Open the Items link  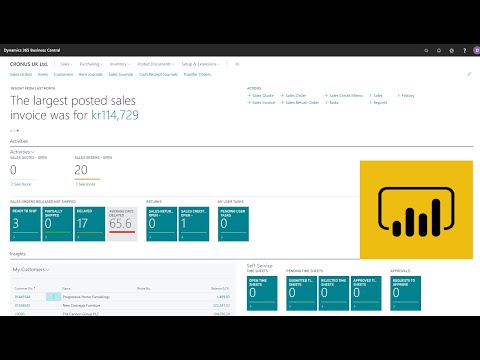coord(43,74)
